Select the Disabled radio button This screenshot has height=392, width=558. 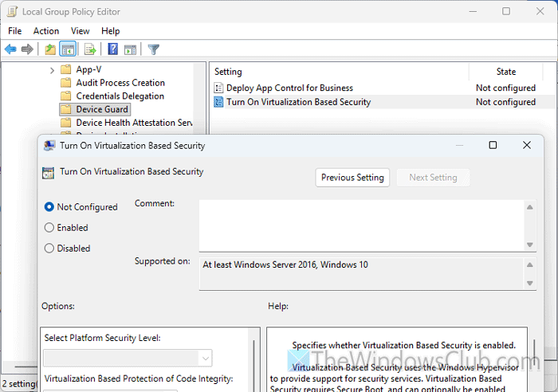tap(49, 248)
